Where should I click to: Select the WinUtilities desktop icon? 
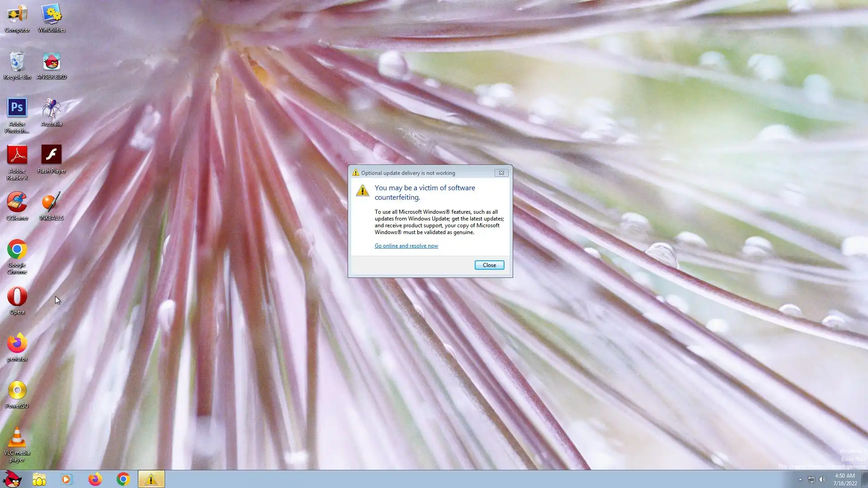tap(52, 15)
